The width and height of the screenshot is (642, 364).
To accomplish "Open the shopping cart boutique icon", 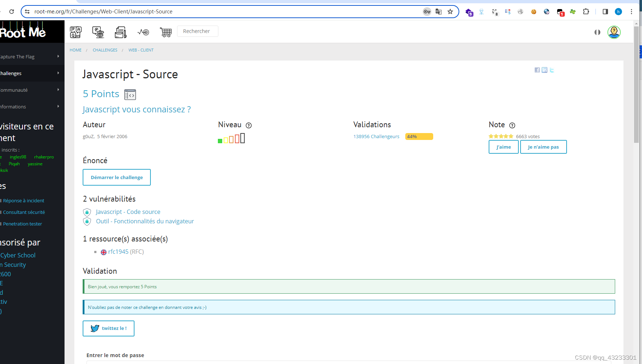I will coord(166,32).
